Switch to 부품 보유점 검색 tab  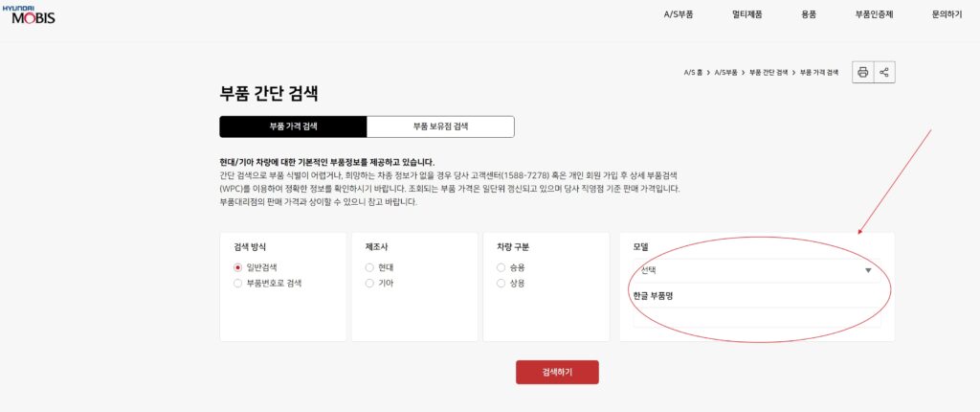point(440,126)
